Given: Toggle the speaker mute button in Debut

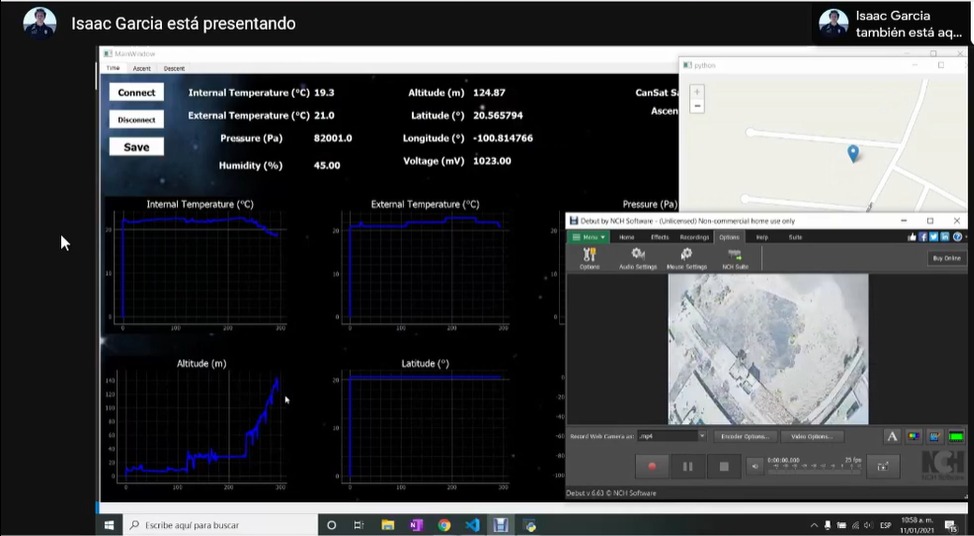Looking at the screenshot, I should pyautogui.click(x=754, y=466).
